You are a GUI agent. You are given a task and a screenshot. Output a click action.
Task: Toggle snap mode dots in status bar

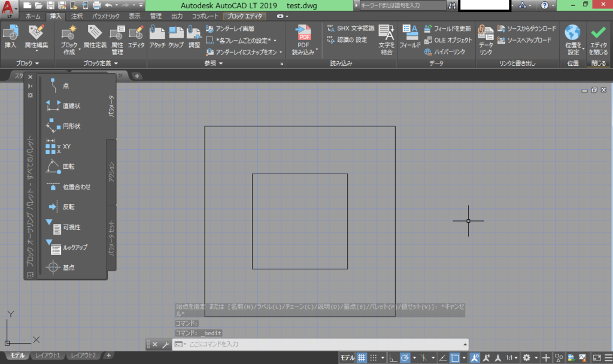pyautogui.click(x=374, y=357)
